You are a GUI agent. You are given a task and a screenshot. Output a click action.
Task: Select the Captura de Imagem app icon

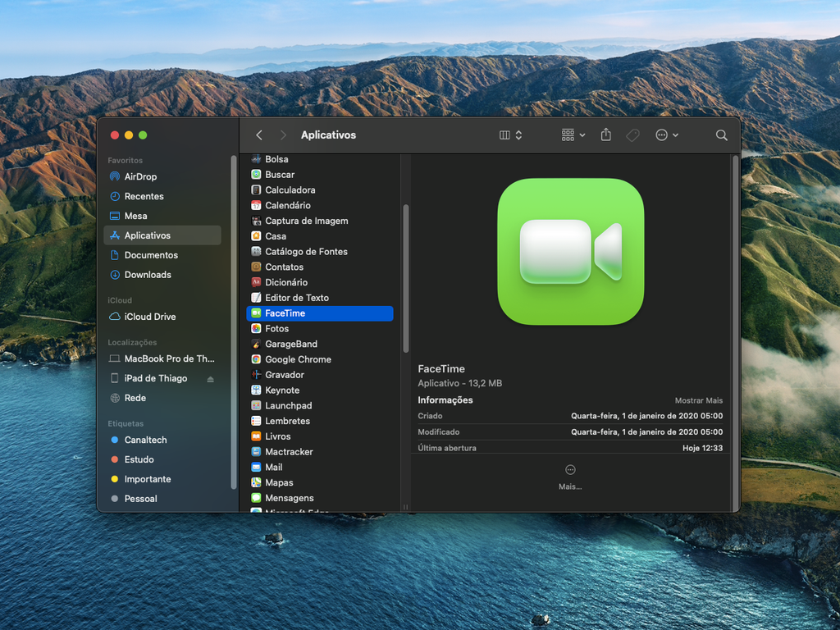[256, 221]
